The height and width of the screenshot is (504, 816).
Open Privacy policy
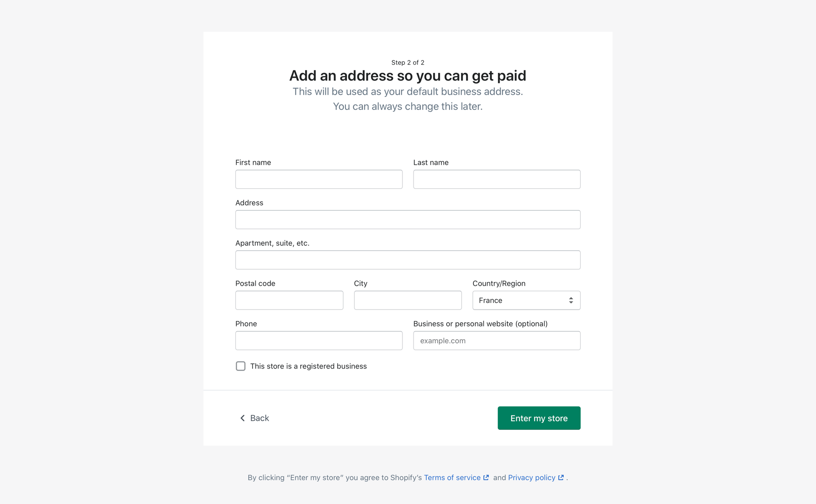coord(531,477)
